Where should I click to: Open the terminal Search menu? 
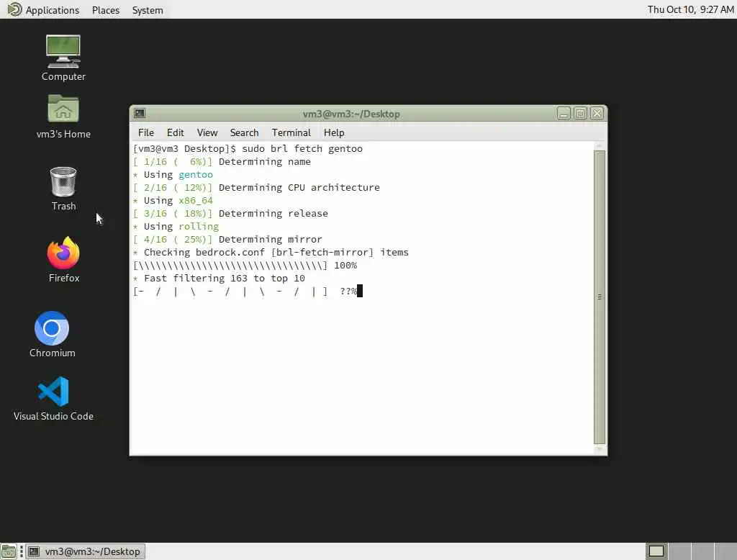[x=245, y=132]
